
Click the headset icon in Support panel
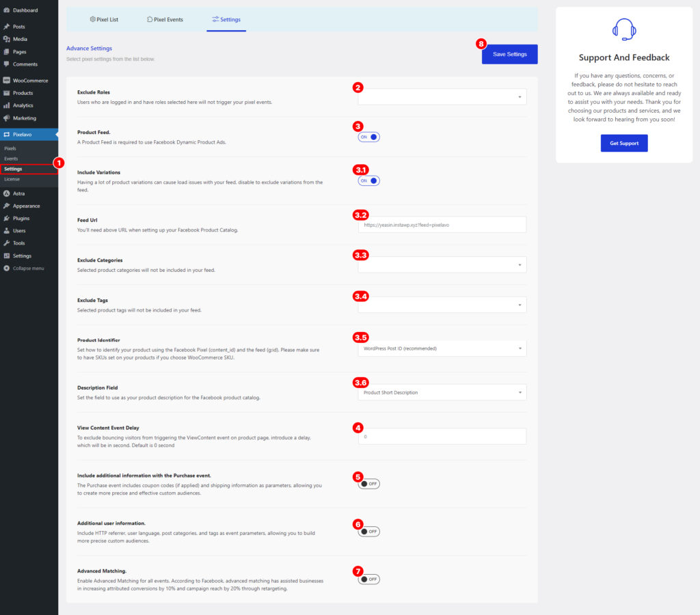coord(623,29)
